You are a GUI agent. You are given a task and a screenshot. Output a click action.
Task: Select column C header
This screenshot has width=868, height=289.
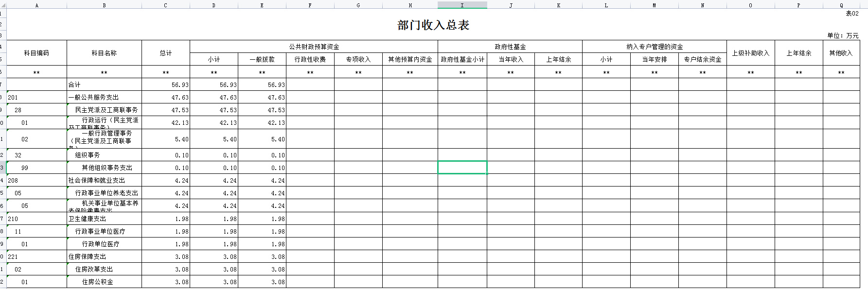[x=165, y=5]
